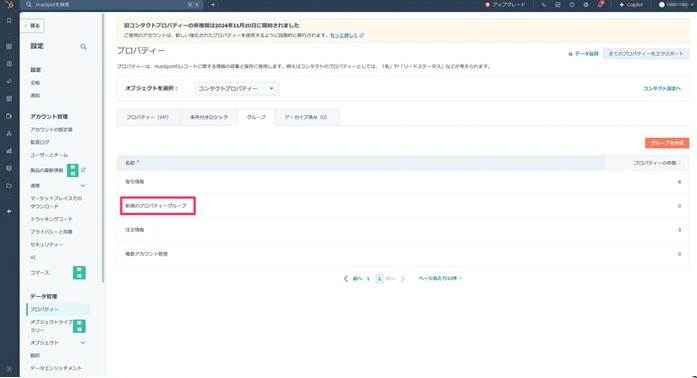
Task: Expand the オブジェクト section in sidebar
Action: (x=83, y=343)
